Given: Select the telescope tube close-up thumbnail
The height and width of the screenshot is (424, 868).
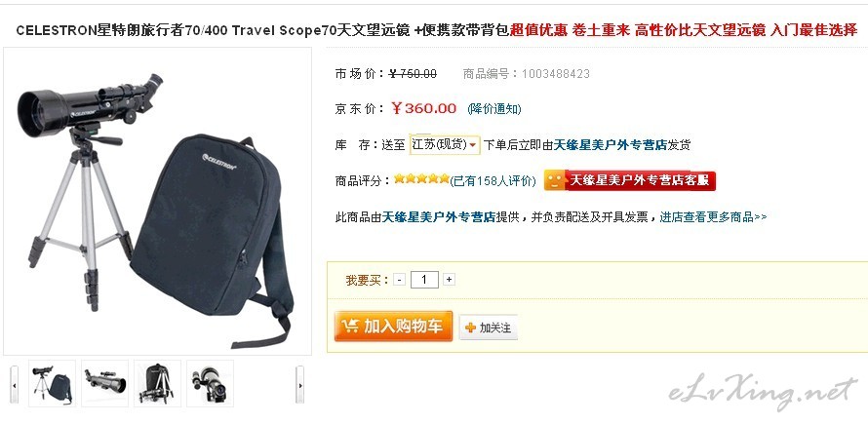Looking at the screenshot, I should click(x=104, y=384).
